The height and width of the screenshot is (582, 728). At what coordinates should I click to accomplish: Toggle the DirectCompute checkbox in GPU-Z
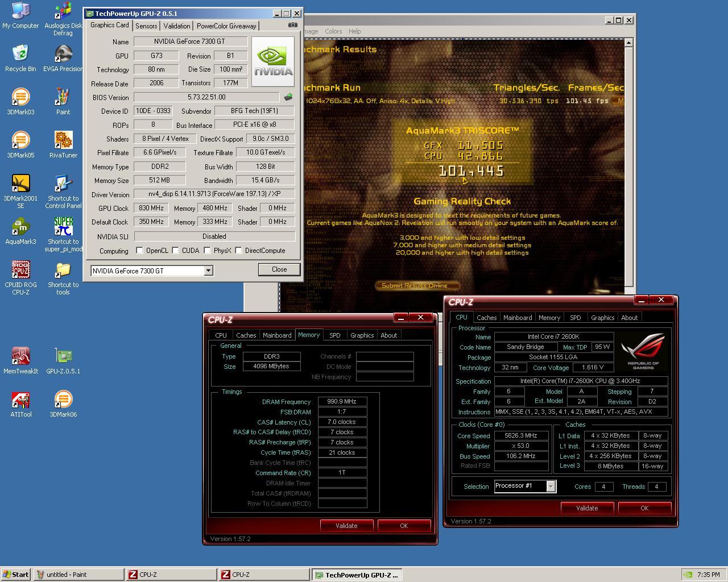(x=239, y=250)
